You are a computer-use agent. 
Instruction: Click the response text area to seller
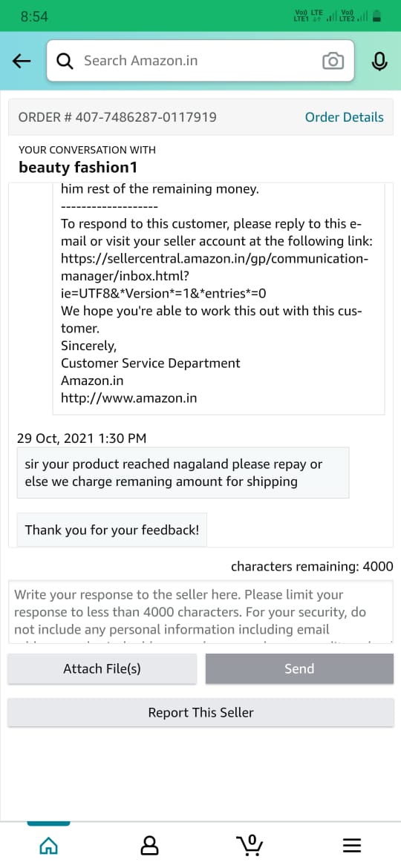tap(200, 612)
